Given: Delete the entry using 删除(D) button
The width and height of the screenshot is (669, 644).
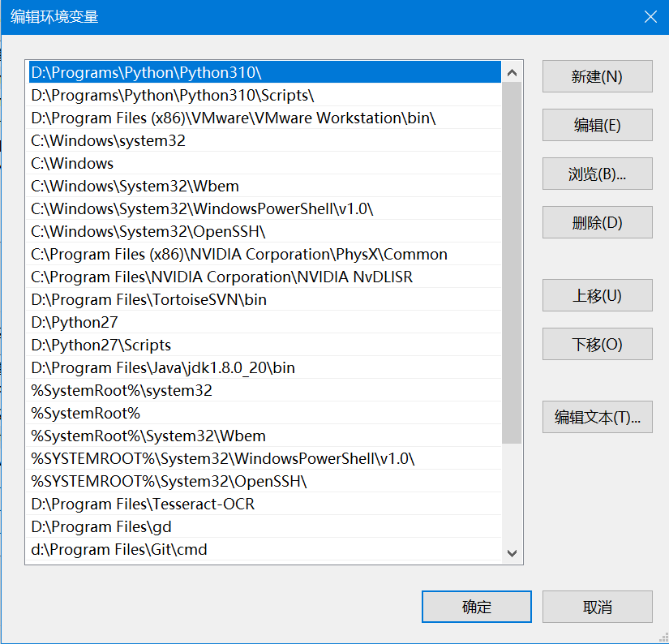Looking at the screenshot, I should 597,222.
